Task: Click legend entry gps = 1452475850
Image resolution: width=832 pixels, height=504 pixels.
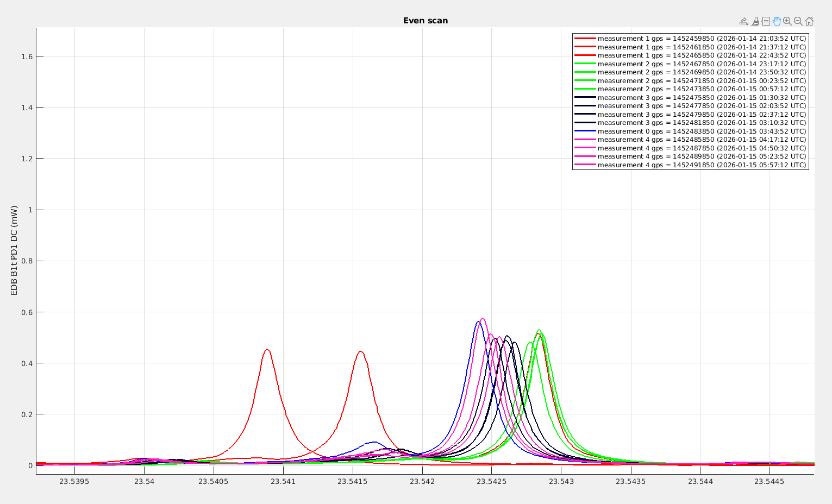Action: [x=702, y=98]
